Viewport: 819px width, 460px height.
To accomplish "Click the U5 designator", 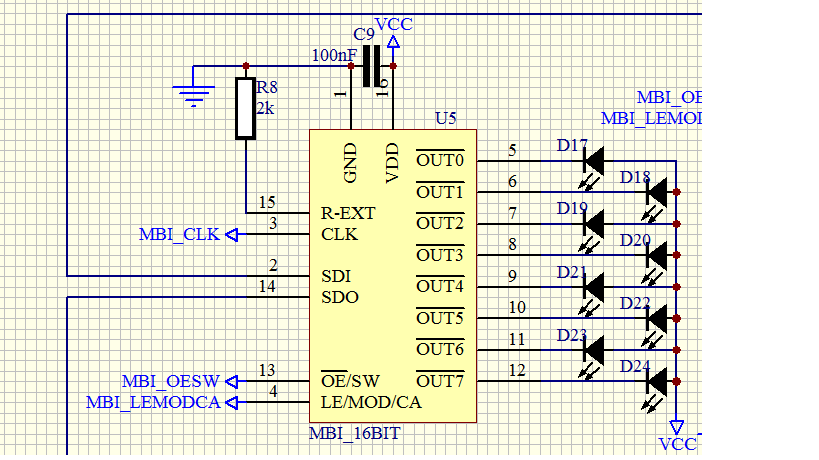I will [446, 119].
